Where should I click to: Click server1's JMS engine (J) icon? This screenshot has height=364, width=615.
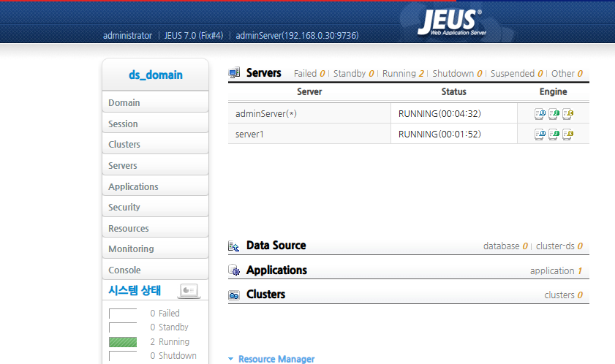tap(554, 134)
